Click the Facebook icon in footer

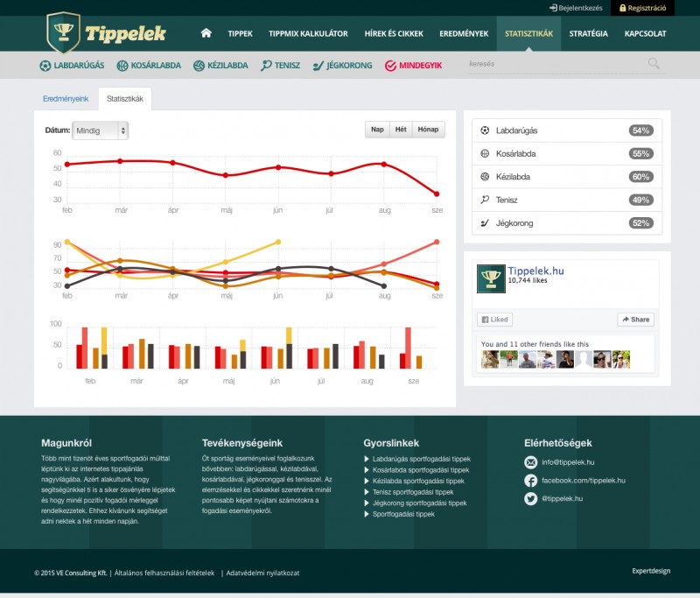[x=530, y=481]
